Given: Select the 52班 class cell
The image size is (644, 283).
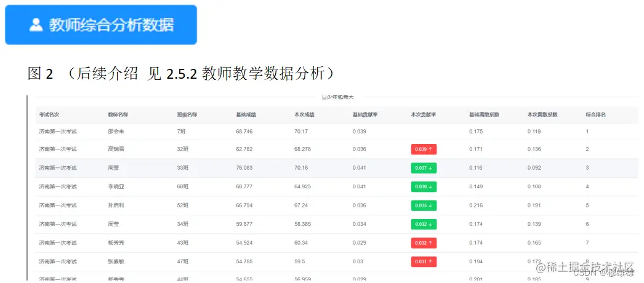Looking at the screenshot, I should click(x=183, y=205).
